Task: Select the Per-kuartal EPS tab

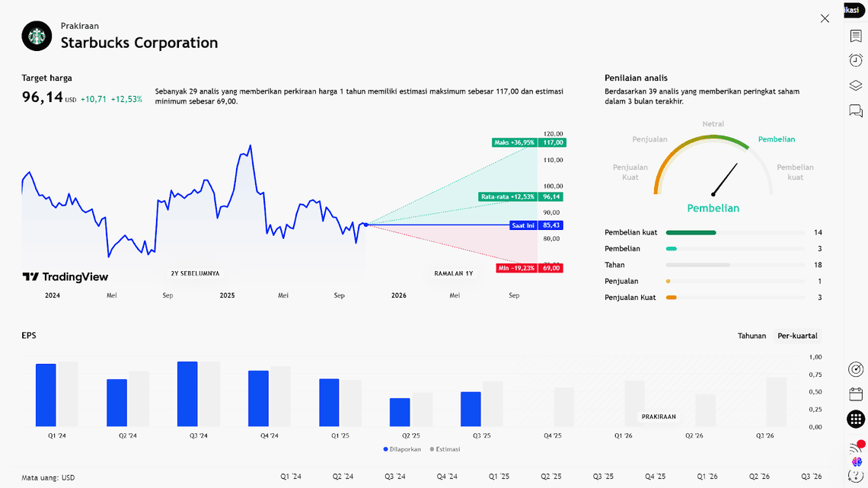Action: click(x=797, y=336)
